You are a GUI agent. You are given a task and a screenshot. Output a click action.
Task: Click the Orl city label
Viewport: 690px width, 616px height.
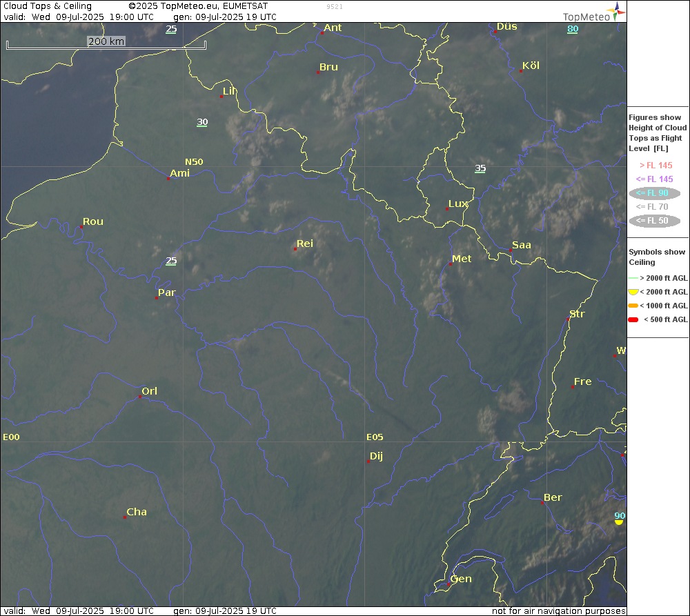(149, 391)
